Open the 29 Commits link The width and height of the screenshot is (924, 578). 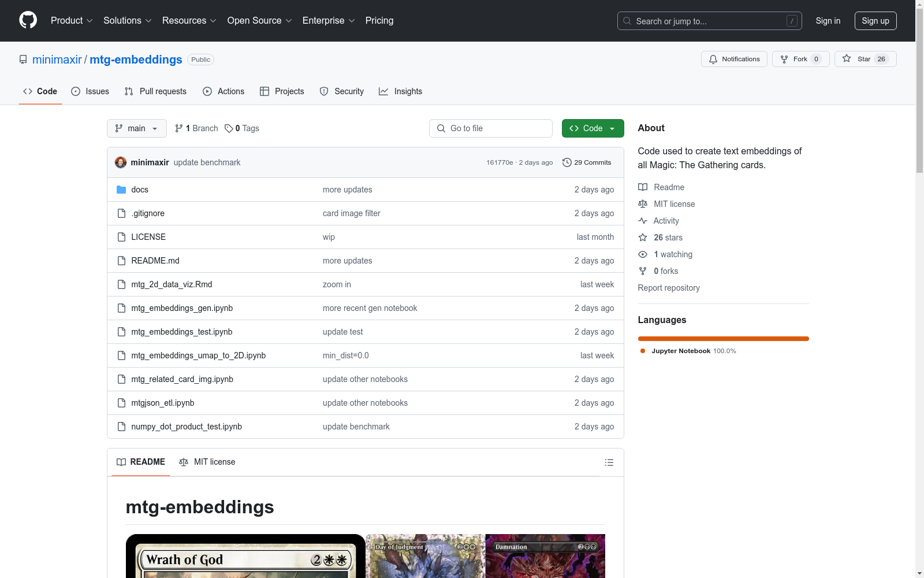[587, 162]
